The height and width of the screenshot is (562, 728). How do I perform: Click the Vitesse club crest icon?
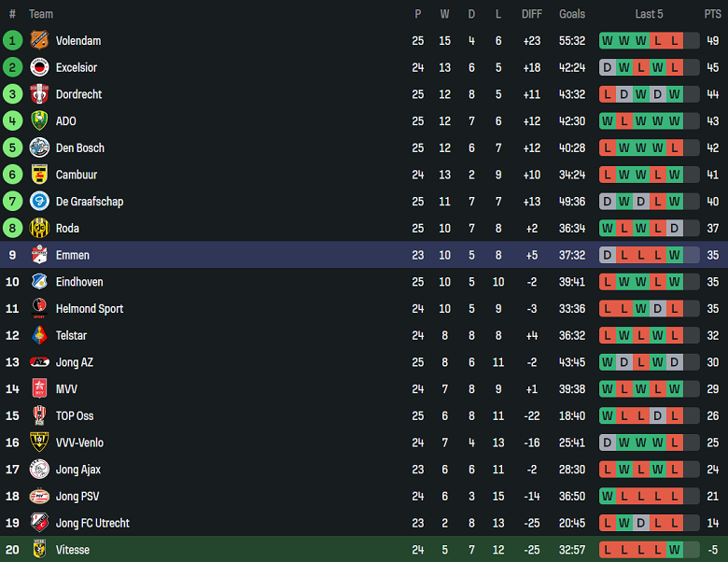(x=38, y=550)
